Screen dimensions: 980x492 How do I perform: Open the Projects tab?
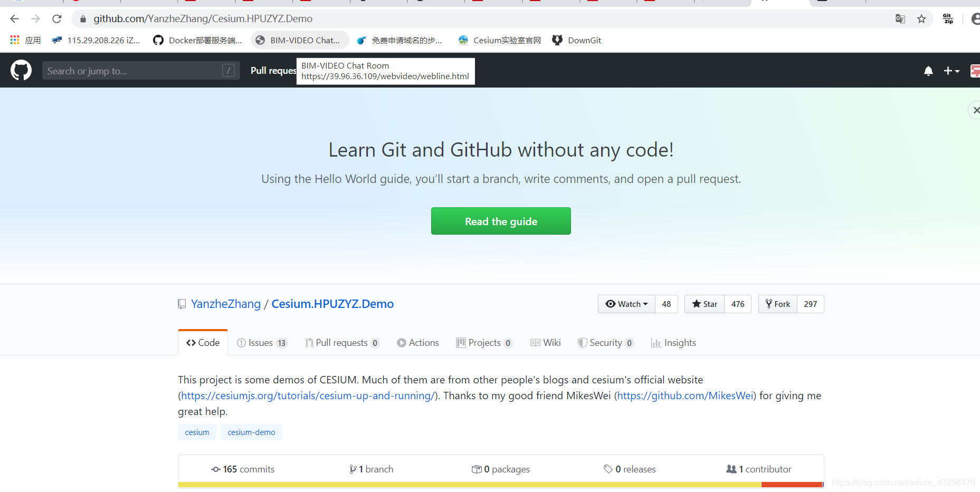tap(484, 343)
